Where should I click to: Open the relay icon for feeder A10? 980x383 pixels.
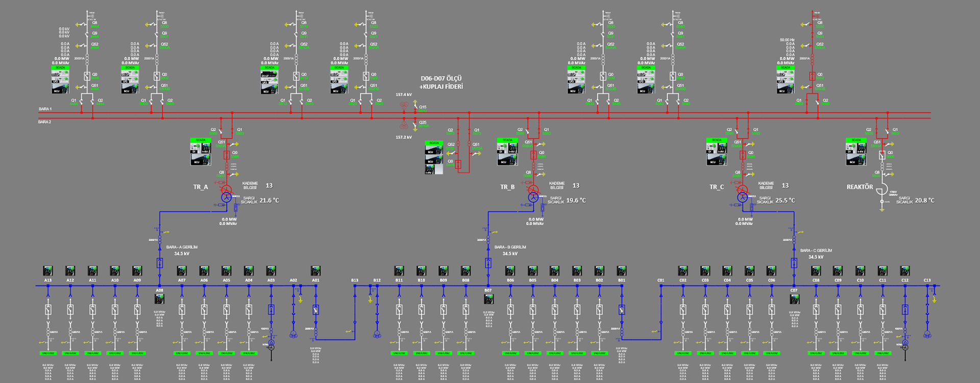[115, 271]
